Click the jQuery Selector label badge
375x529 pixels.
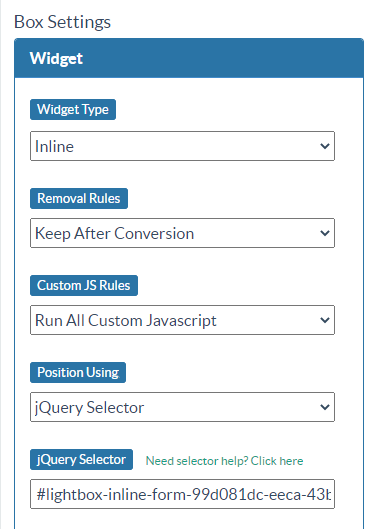click(x=81, y=460)
